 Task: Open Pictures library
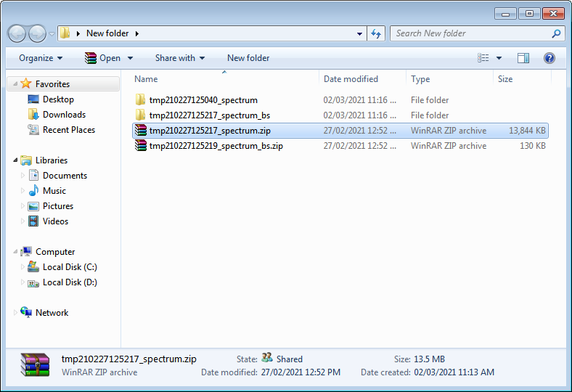58,206
